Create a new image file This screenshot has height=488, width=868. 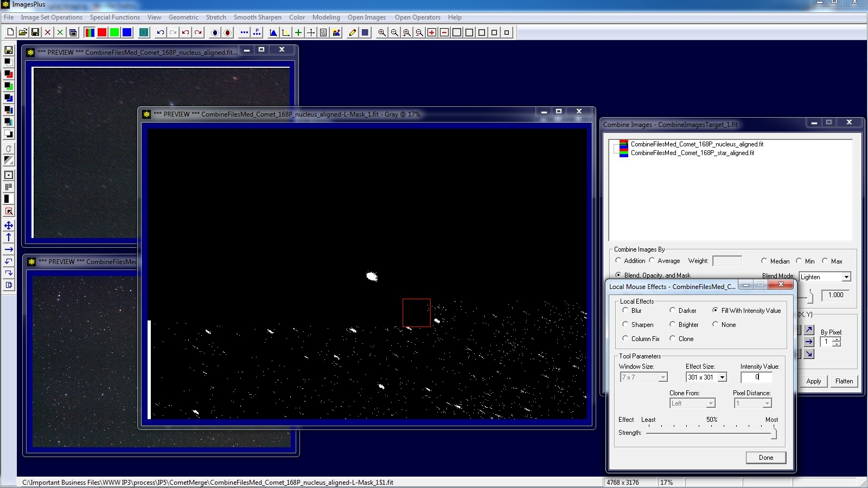click(10, 33)
